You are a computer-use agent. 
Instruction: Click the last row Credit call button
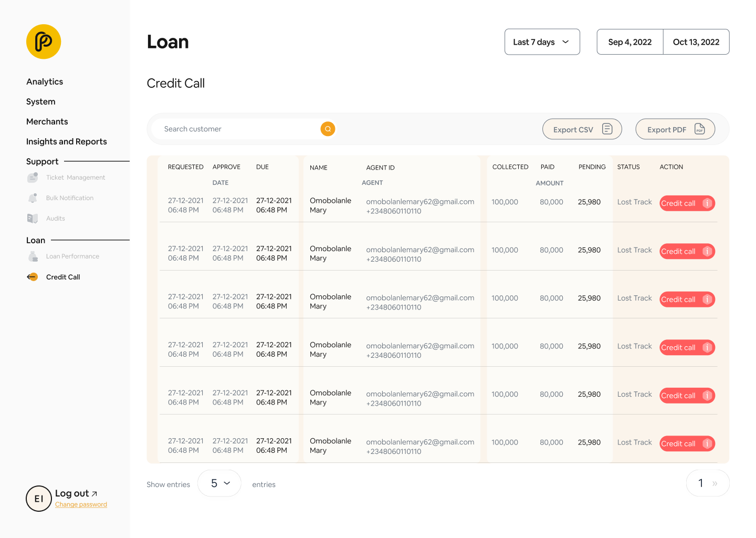pos(687,443)
